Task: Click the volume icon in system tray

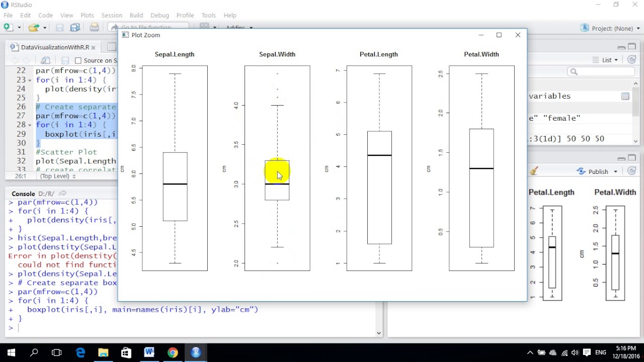Action: pos(575,352)
